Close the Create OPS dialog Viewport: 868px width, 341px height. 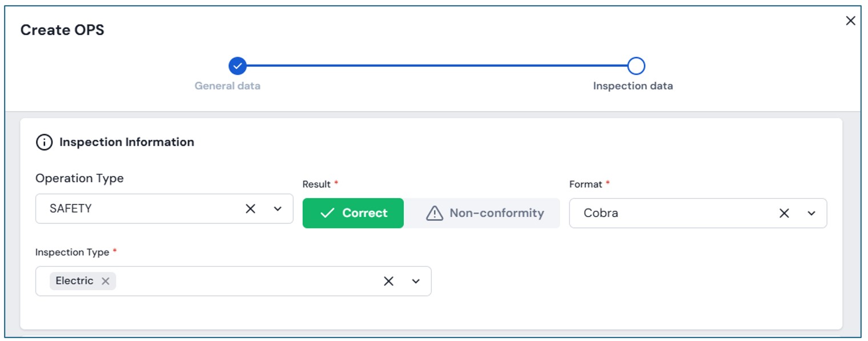click(850, 21)
